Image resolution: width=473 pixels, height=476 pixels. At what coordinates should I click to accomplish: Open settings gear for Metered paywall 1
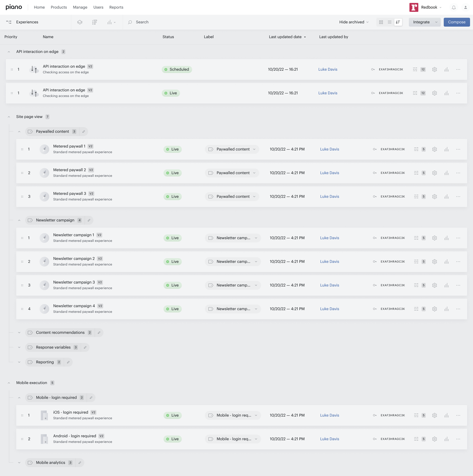(434, 149)
